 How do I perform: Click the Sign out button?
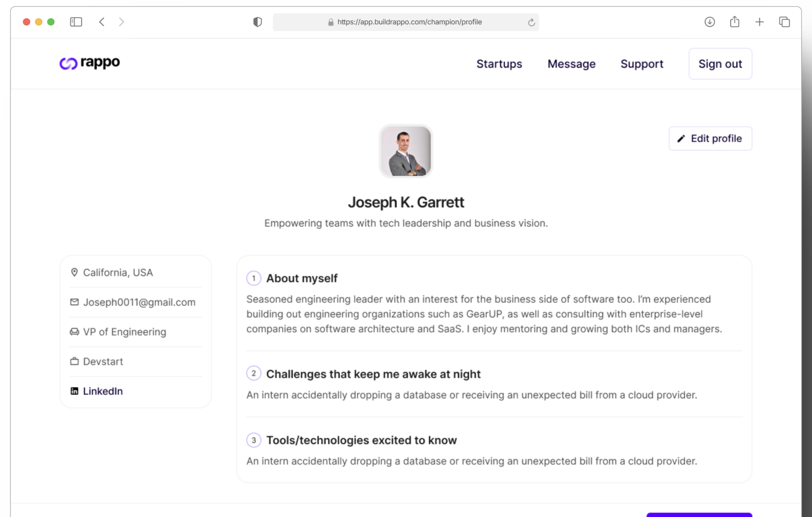coord(720,64)
